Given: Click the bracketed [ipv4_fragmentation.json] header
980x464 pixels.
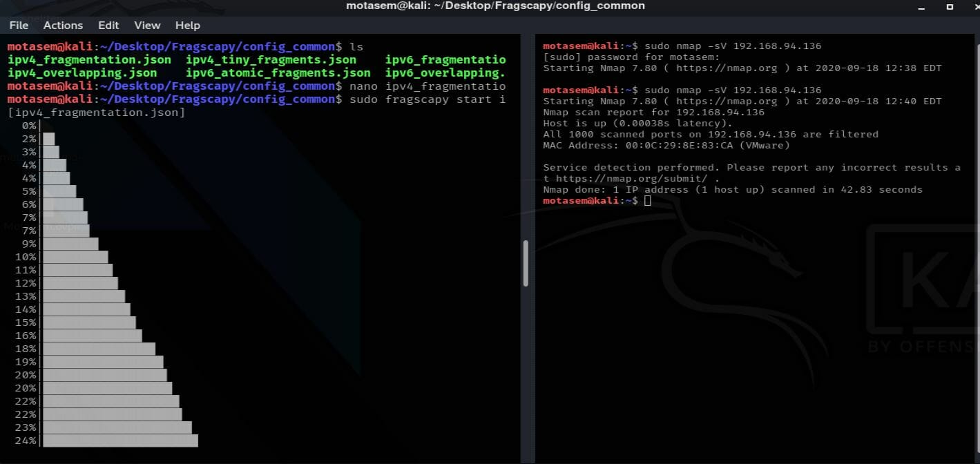Looking at the screenshot, I should point(96,112).
